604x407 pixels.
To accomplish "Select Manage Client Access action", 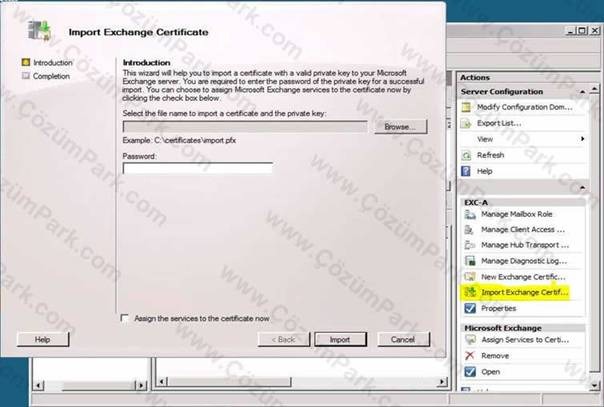I will pyautogui.click(x=523, y=230).
